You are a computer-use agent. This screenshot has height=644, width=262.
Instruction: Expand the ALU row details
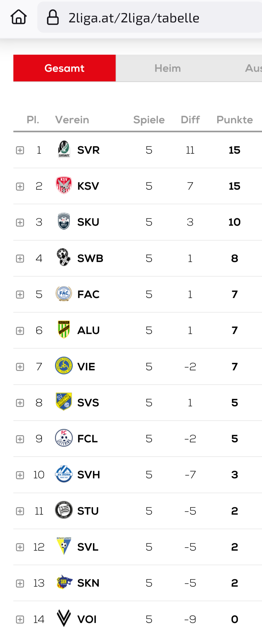(x=20, y=331)
